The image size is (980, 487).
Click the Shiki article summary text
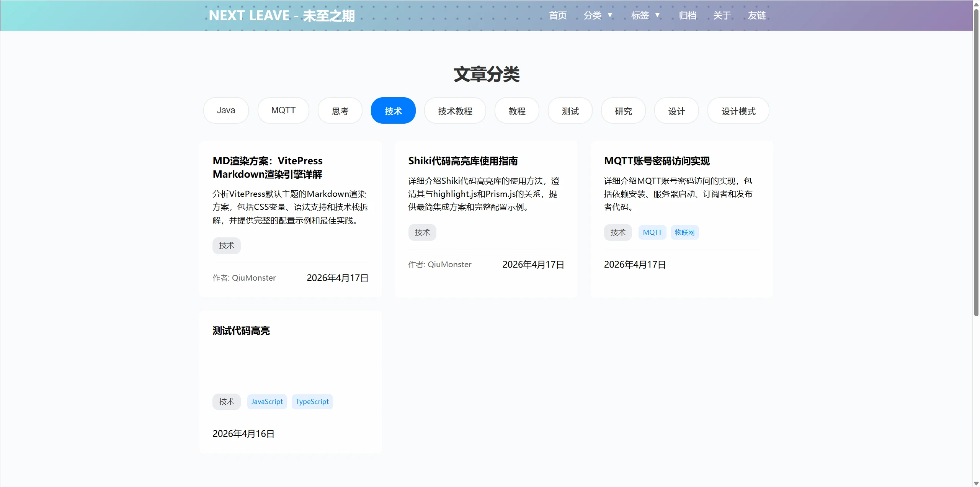(x=483, y=194)
